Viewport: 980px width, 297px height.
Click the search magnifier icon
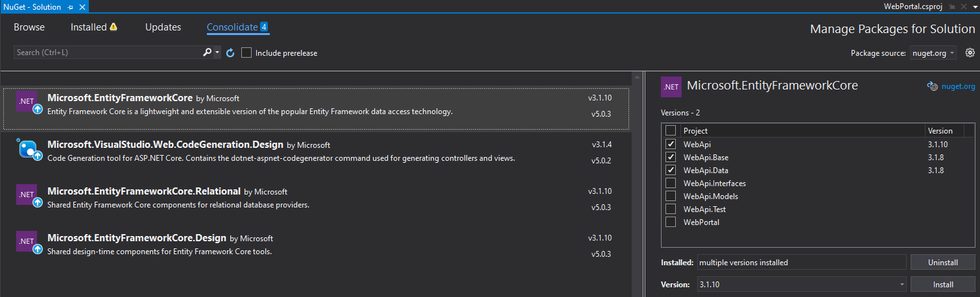click(x=208, y=53)
